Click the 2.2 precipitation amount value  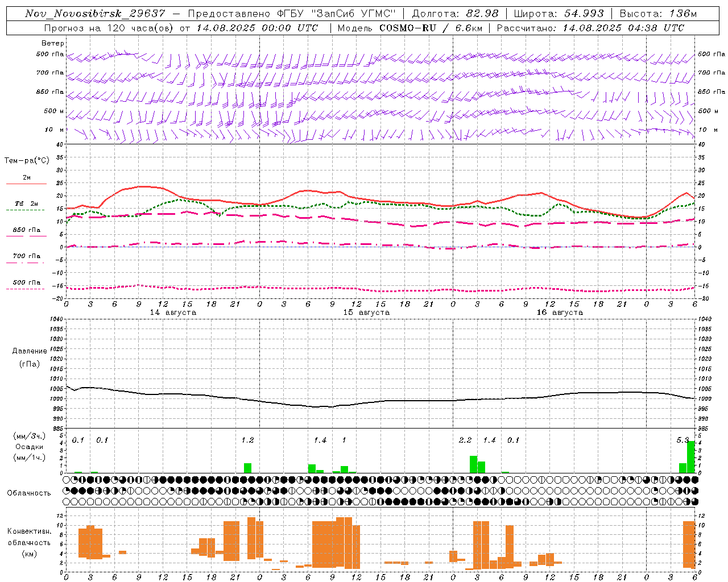pos(465,440)
